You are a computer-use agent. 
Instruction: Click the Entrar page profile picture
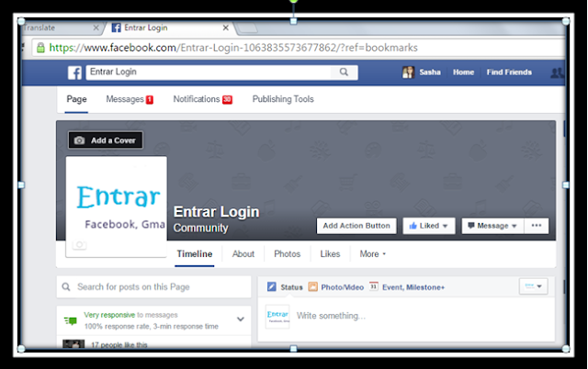(x=117, y=207)
